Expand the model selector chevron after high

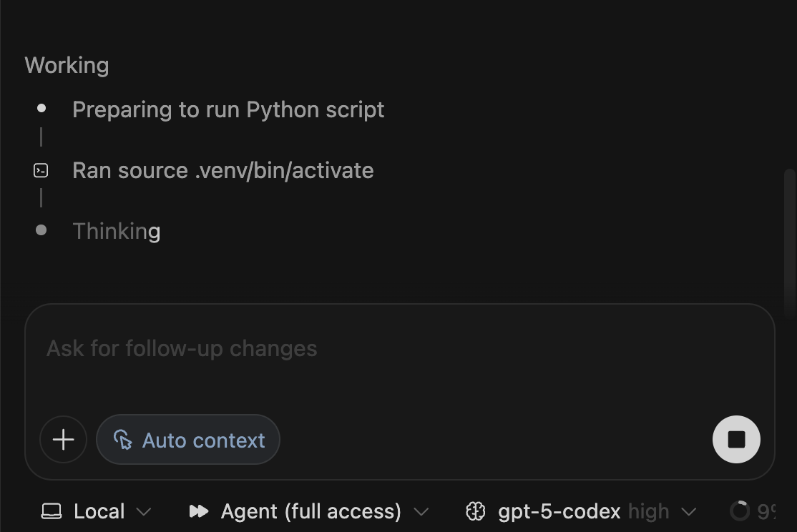click(x=689, y=512)
